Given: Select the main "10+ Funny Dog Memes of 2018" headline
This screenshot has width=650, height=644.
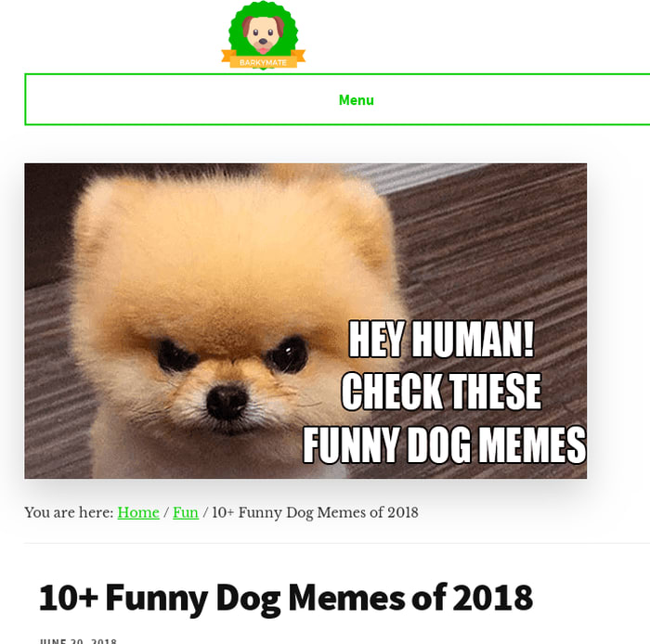Looking at the screenshot, I should pyautogui.click(x=286, y=599).
